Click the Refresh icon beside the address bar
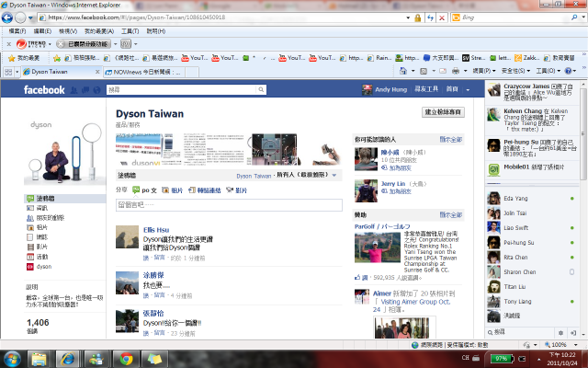Screen dimensions: 588x368 click(430, 17)
